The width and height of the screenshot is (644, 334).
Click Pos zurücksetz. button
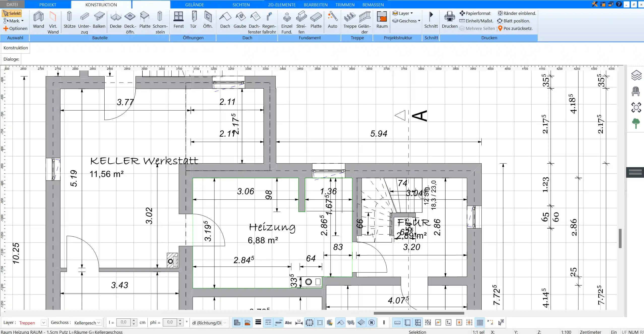coord(515,28)
